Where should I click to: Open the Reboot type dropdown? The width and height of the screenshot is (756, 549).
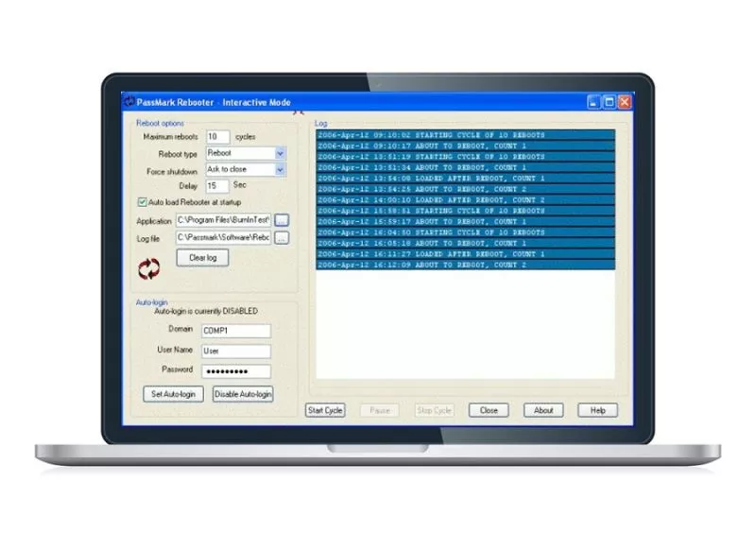click(280, 154)
